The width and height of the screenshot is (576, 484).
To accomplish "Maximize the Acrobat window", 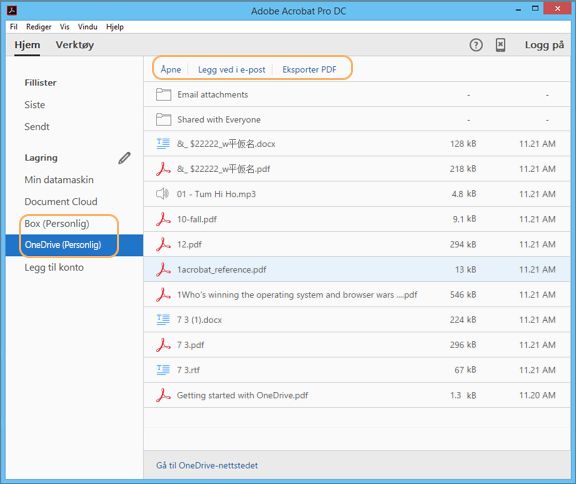I will point(535,9).
